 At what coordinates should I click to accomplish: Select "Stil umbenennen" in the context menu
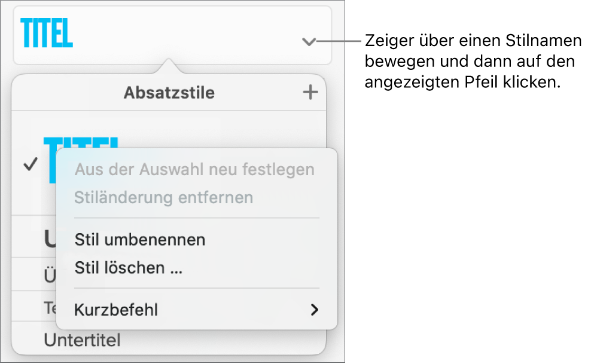click(x=140, y=240)
